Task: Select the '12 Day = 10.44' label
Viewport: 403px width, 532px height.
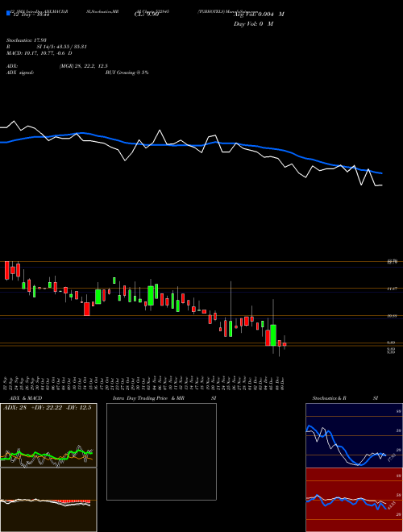Action: click(x=31, y=15)
